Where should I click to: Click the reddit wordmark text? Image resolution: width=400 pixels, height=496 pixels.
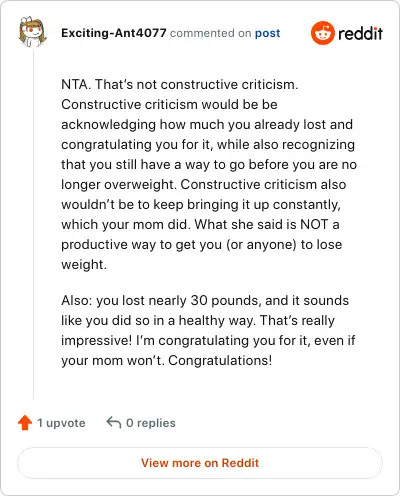[360, 33]
